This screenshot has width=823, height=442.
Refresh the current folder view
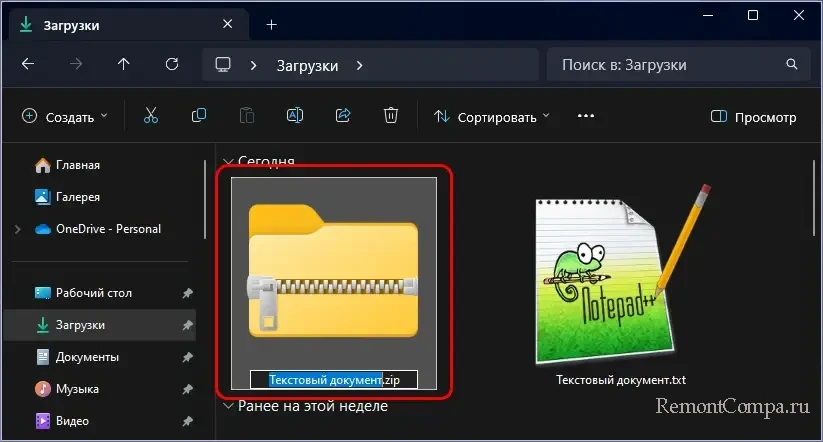(172, 65)
